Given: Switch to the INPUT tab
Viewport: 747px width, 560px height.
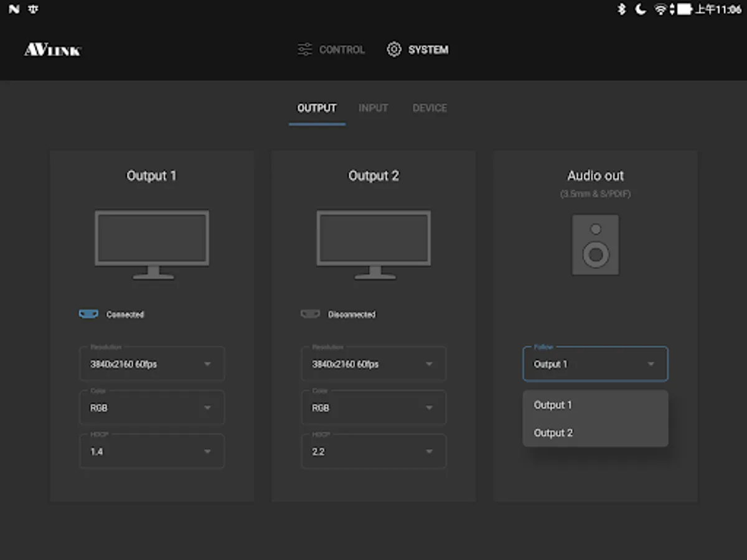Looking at the screenshot, I should (x=374, y=108).
